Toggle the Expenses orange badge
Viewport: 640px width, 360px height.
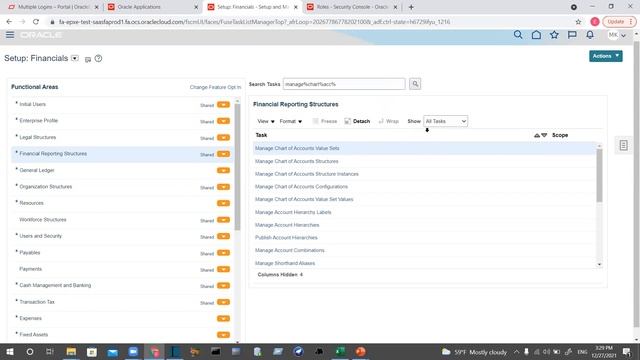click(x=223, y=318)
